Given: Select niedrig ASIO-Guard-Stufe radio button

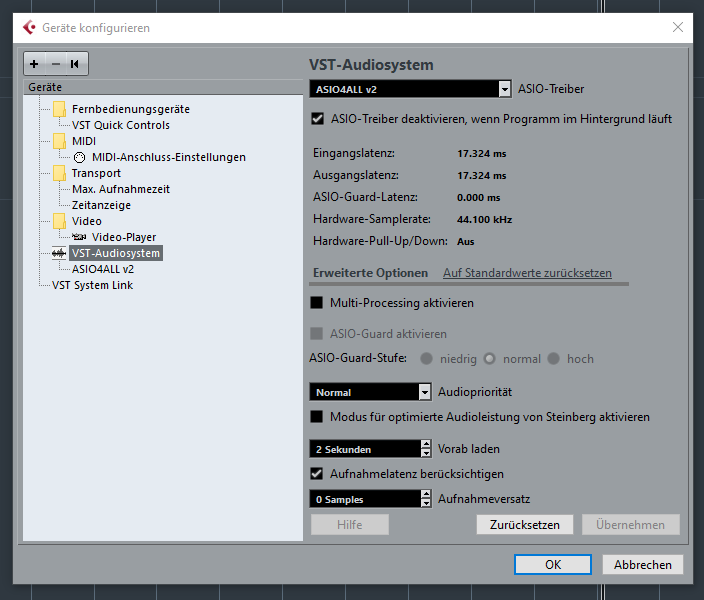Looking at the screenshot, I should [426, 359].
